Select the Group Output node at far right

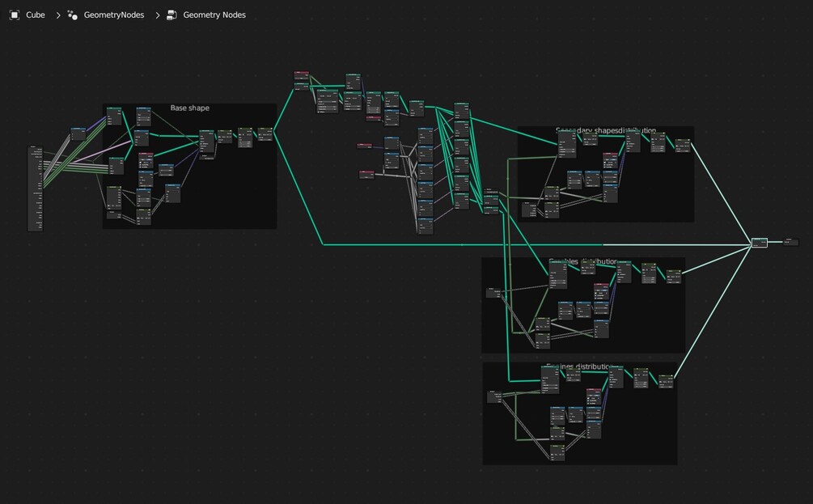pyautogui.click(x=790, y=242)
